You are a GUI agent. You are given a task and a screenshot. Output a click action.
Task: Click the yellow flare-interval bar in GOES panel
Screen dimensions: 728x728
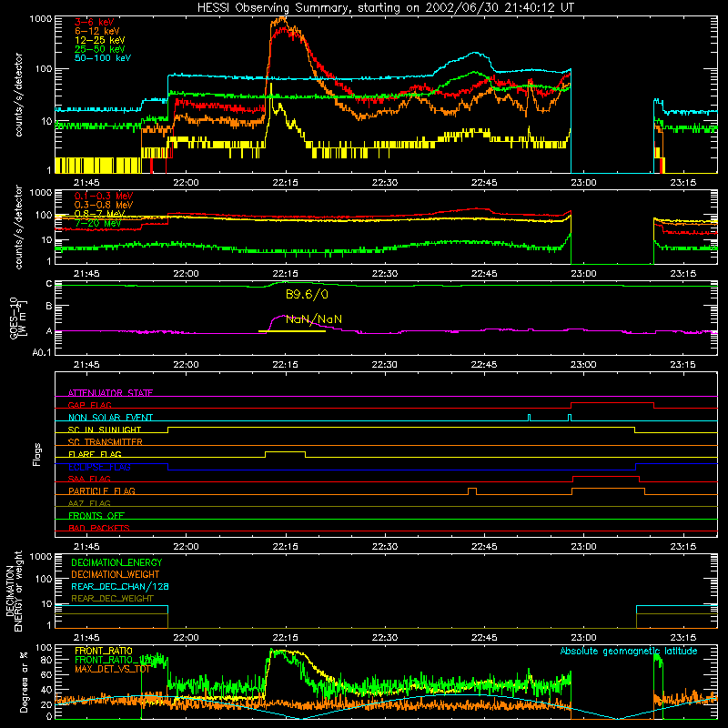point(291,331)
